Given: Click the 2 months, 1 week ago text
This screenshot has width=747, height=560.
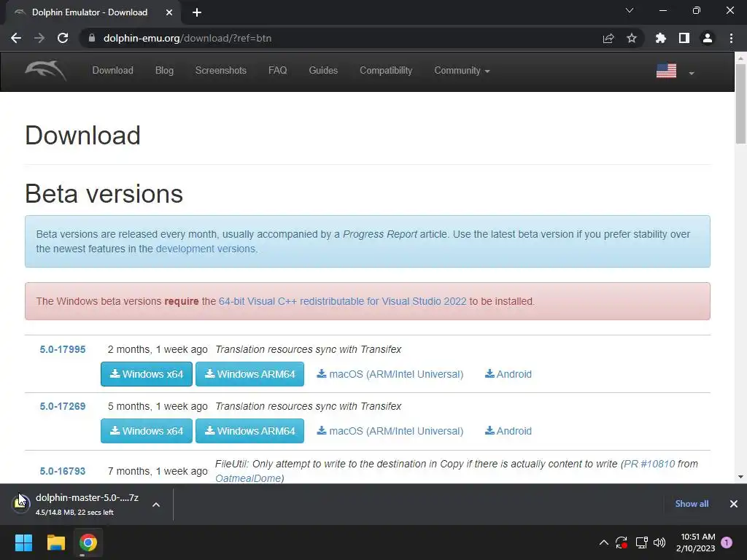Looking at the screenshot, I should coord(158,349).
